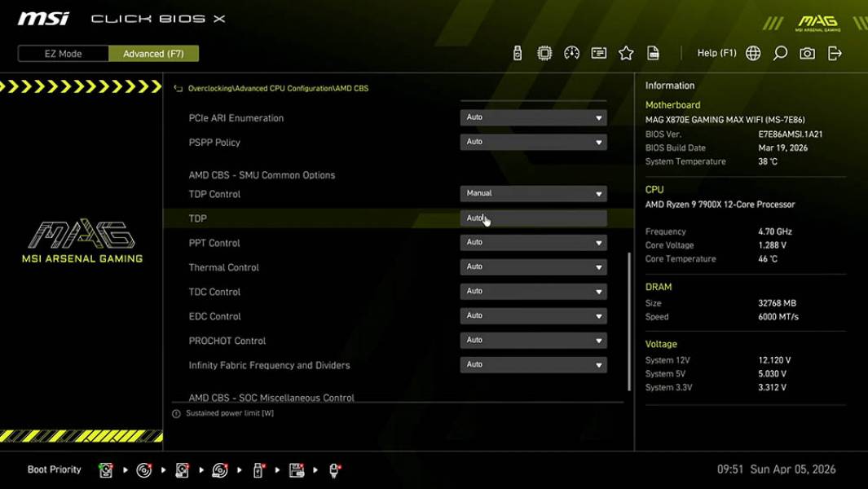Click the network boot icon in Boot Priority
This screenshot has height=489, width=868.
(335, 470)
